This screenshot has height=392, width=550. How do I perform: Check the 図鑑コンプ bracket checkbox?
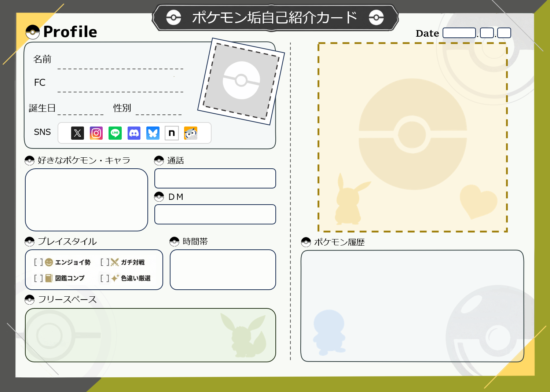point(38,278)
